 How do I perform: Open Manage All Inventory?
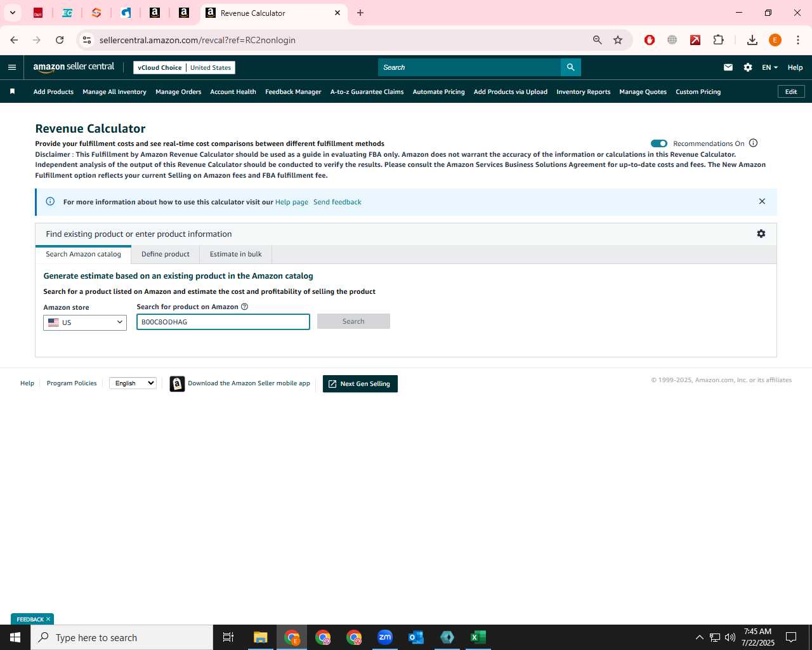(114, 91)
